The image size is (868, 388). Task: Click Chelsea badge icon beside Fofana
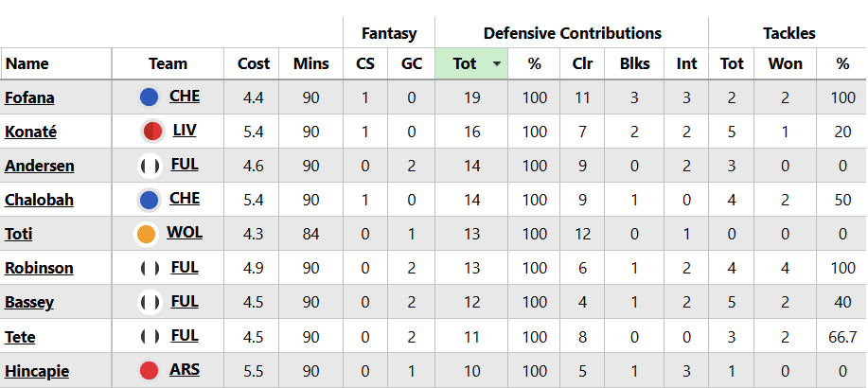click(x=149, y=97)
